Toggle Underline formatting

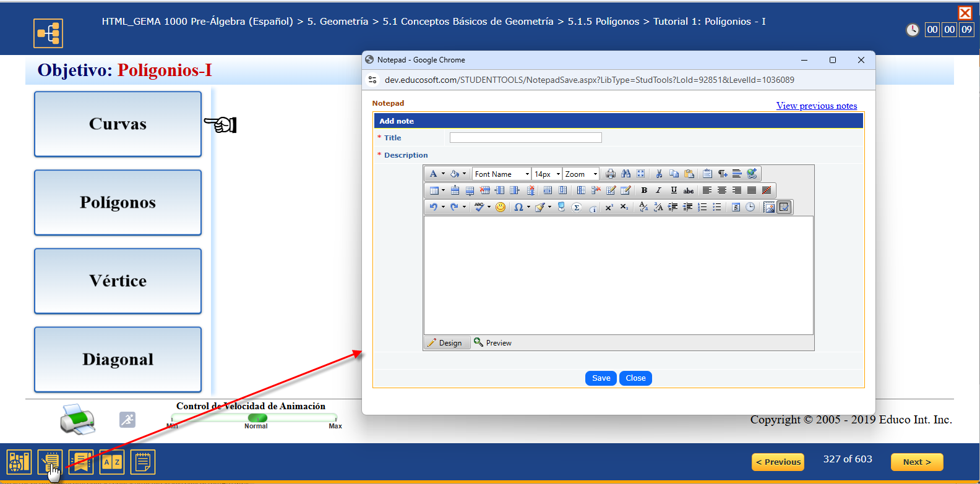click(x=674, y=190)
